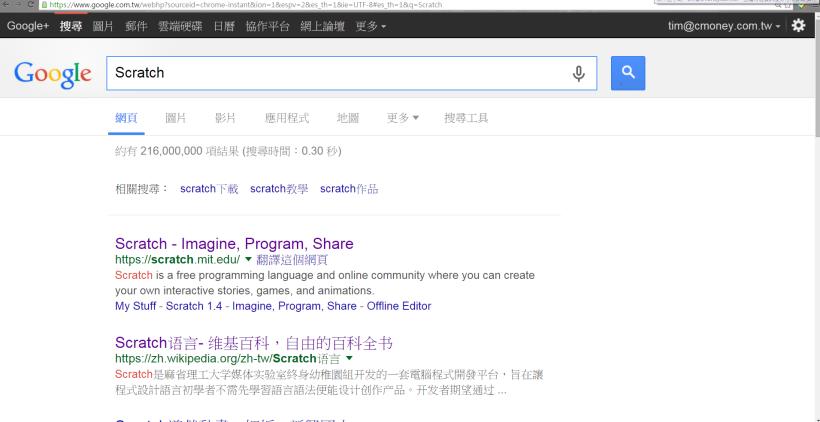The height and width of the screenshot is (422, 820).
Task: Switch to 影片 results tab
Action: (x=225, y=118)
